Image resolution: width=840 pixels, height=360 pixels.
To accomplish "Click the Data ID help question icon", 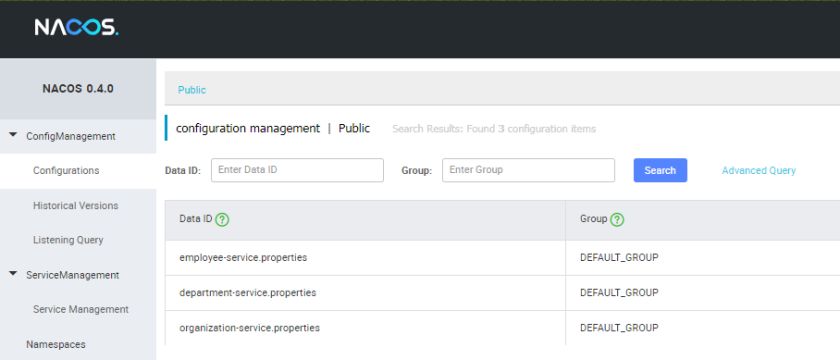I will point(222,220).
